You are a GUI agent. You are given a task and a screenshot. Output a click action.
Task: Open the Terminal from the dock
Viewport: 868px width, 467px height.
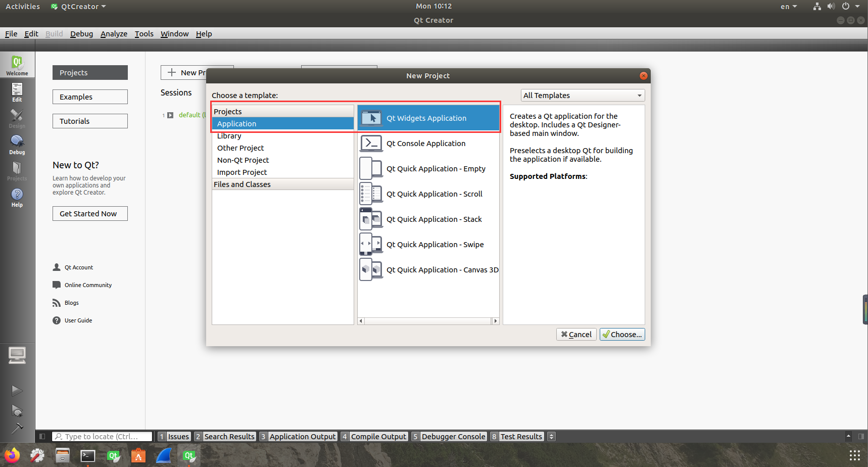pyautogui.click(x=88, y=455)
